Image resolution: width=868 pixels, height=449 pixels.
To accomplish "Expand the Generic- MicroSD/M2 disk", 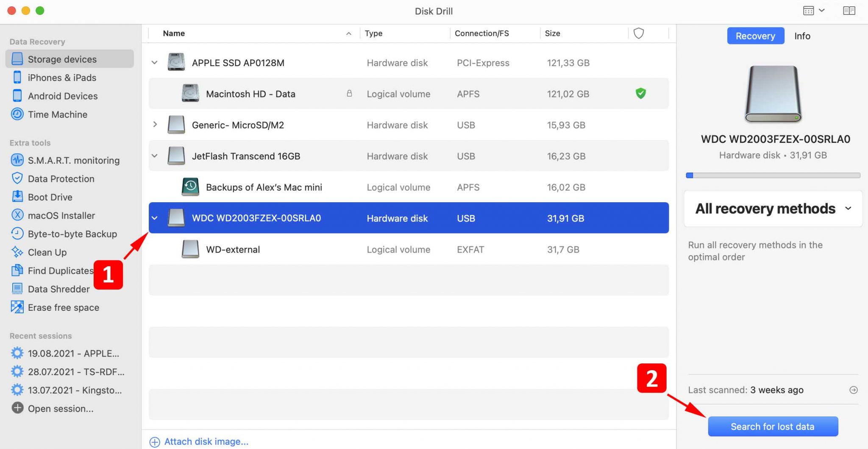I will click(x=155, y=125).
